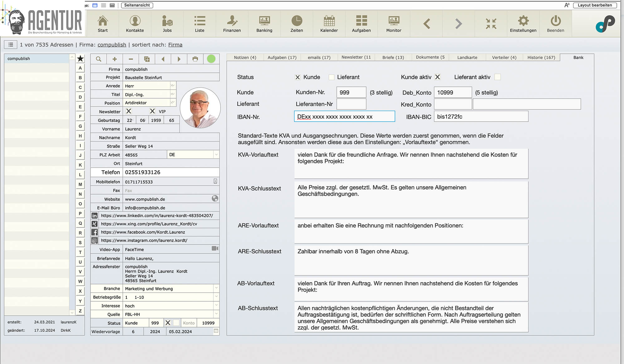The width and height of the screenshot is (624, 364).
Task: Expand the Quelle dropdown
Action: (x=216, y=314)
